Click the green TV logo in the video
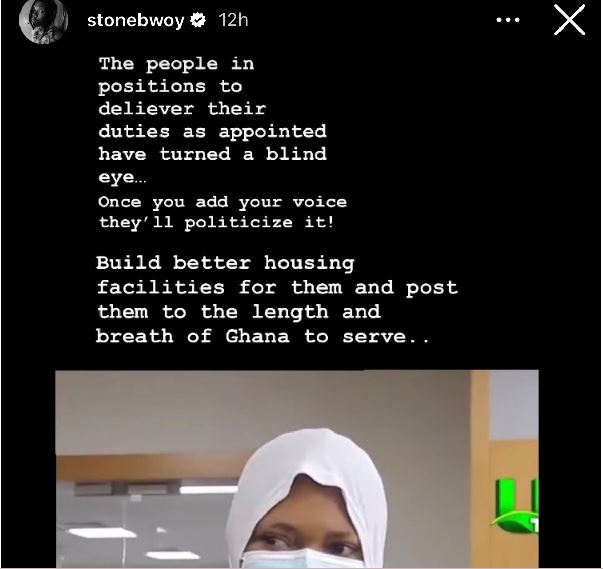The height and width of the screenshot is (569, 603). tap(515, 506)
